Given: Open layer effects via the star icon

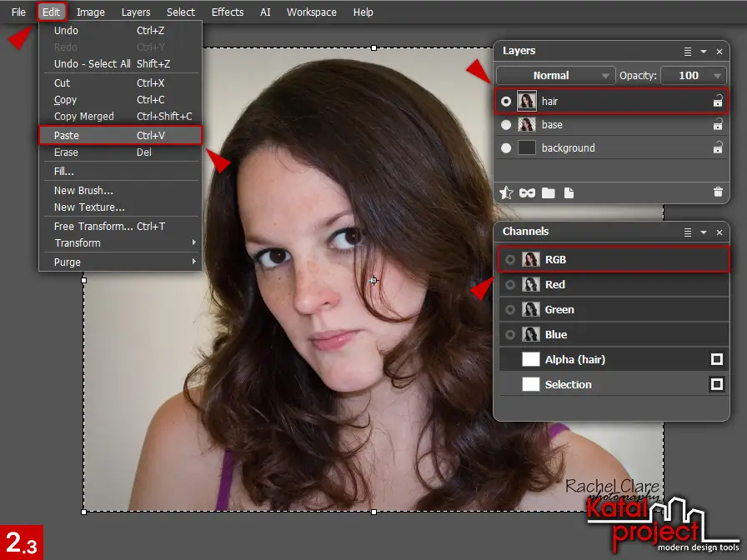Looking at the screenshot, I should (x=506, y=192).
